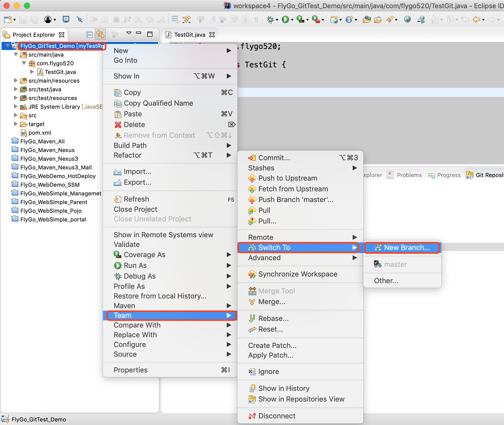Click the Open Task folder icon

tap(377, 20)
